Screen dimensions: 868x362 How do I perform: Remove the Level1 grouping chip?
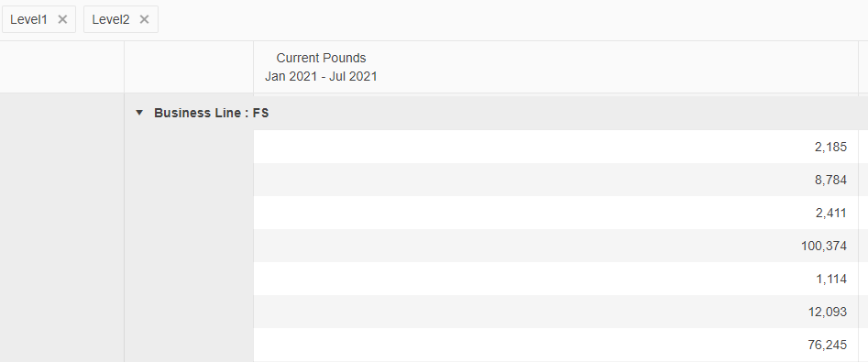62,20
